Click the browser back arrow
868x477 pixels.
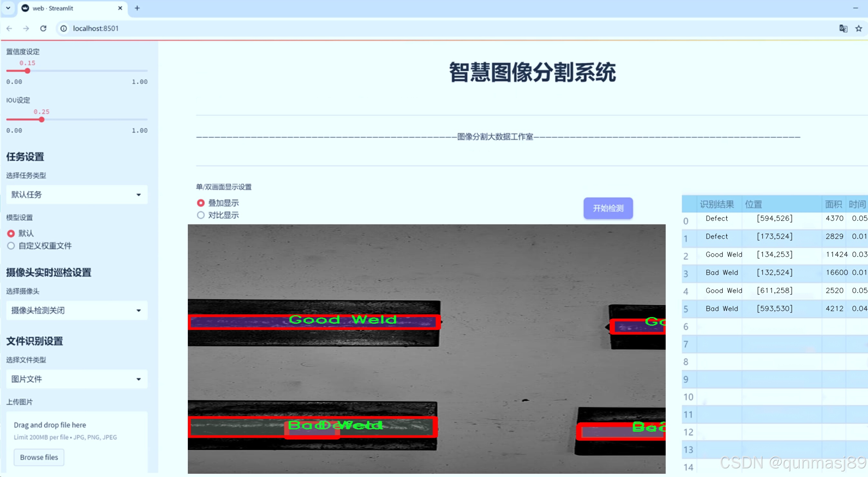pos(9,28)
